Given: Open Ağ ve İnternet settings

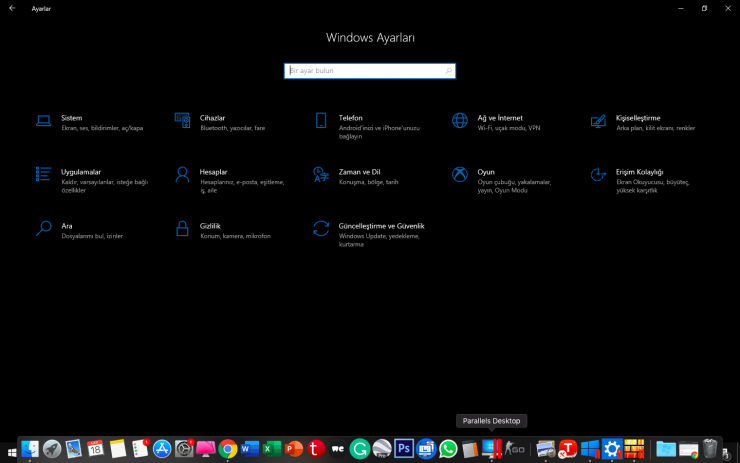Looking at the screenshot, I should click(x=496, y=122).
